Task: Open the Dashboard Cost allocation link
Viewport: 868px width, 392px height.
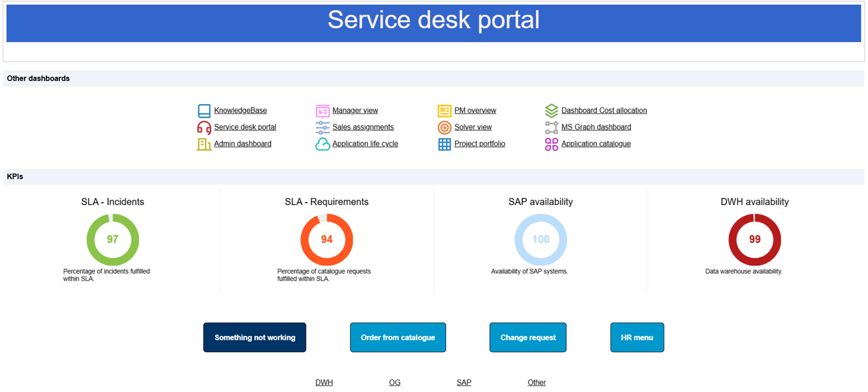Action: coord(604,111)
